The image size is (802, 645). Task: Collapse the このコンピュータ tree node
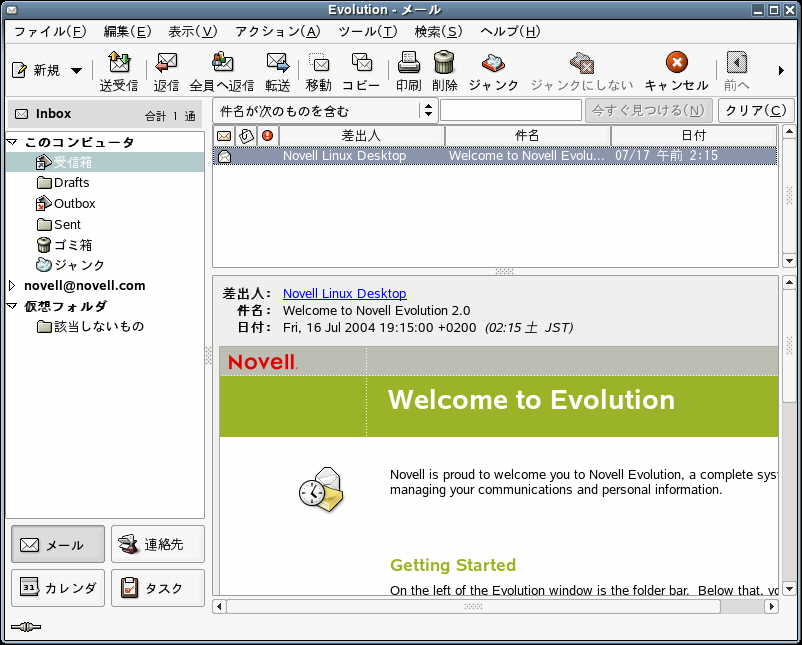click(x=12, y=142)
